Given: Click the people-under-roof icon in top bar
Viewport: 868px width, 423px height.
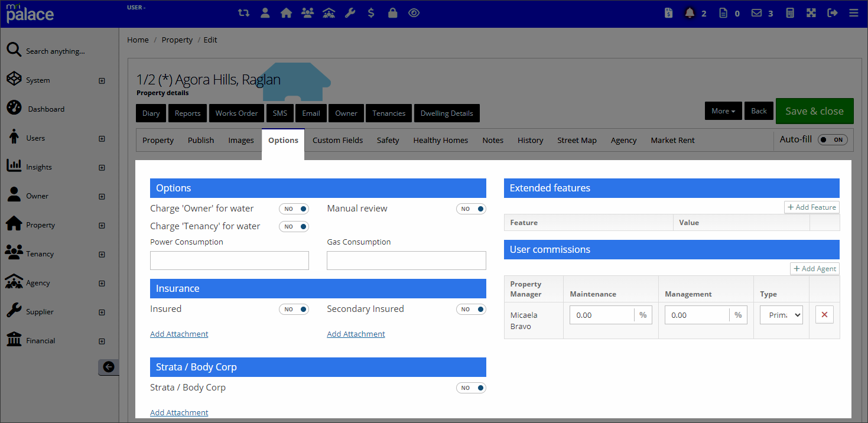Looking at the screenshot, I should pyautogui.click(x=329, y=13).
